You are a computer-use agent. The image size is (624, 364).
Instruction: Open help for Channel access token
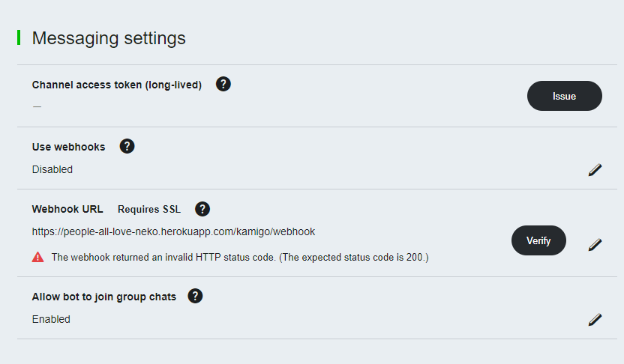point(223,84)
